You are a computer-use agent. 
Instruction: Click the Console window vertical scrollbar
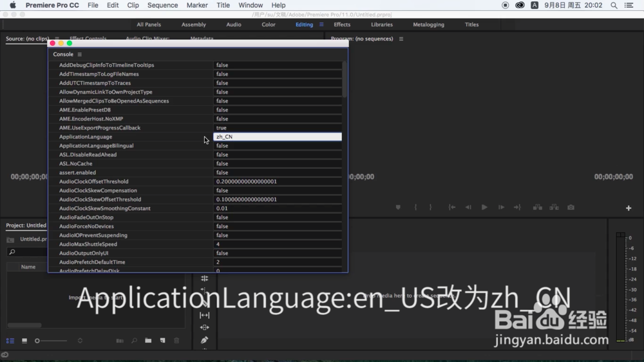(x=344, y=79)
